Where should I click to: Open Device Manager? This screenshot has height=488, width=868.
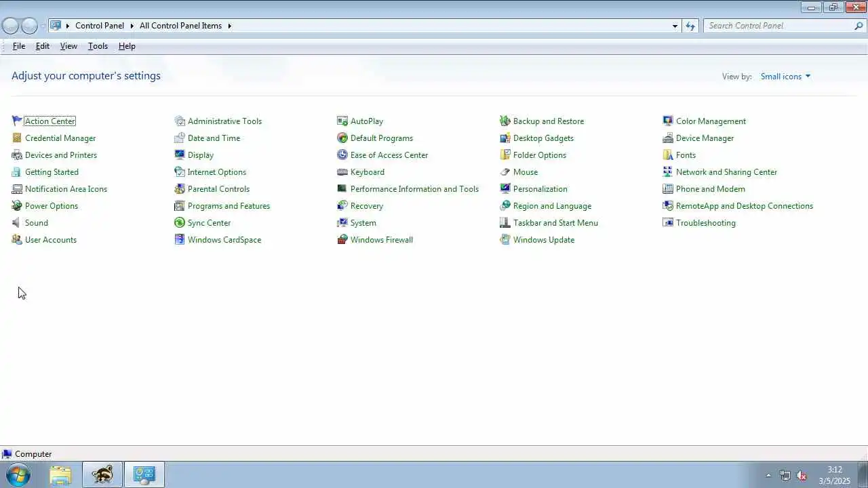[x=705, y=138]
